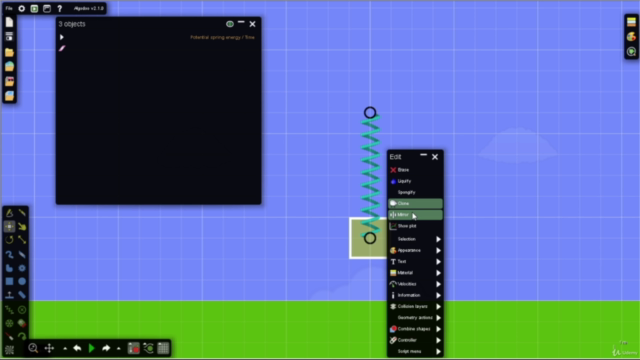Select the Spring tool
640x360 pixels.
click(x=9, y=310)
